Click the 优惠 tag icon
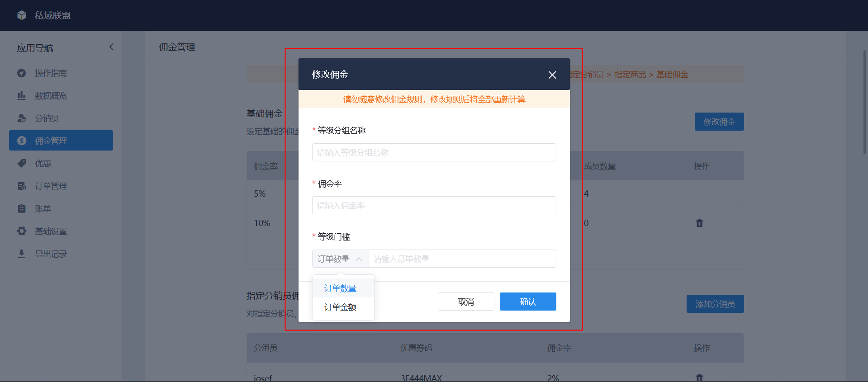This screenshot has width=868, height=382. pos(22,164)
